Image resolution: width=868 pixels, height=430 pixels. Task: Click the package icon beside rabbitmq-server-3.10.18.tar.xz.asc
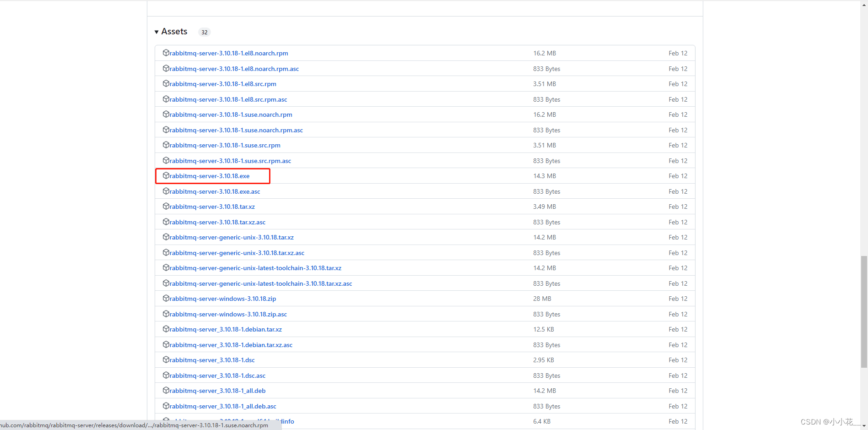[x=166, y=222]
